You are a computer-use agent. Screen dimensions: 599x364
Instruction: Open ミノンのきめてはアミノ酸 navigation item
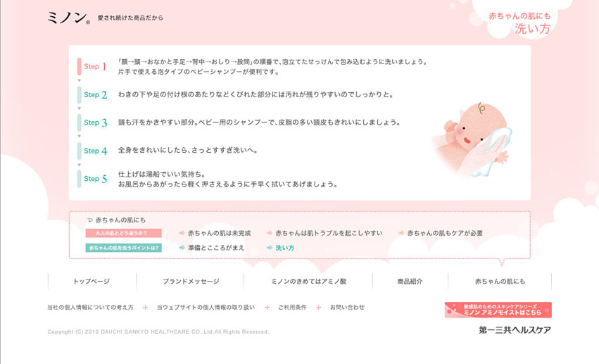309,281
